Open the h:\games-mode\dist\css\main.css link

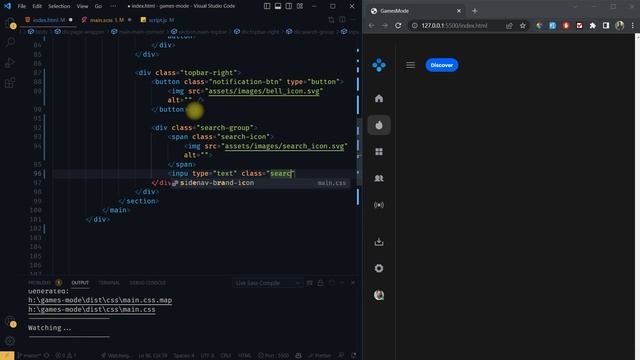[x=92, y=309]
